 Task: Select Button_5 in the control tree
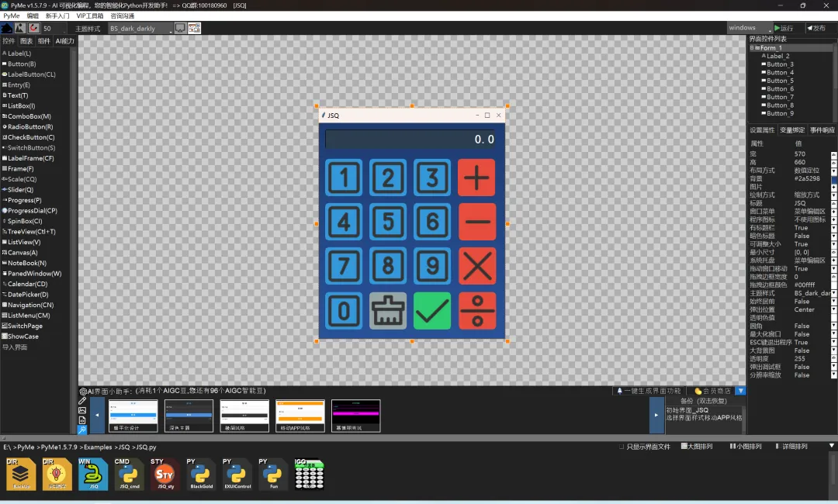click(x=780, y=81)
